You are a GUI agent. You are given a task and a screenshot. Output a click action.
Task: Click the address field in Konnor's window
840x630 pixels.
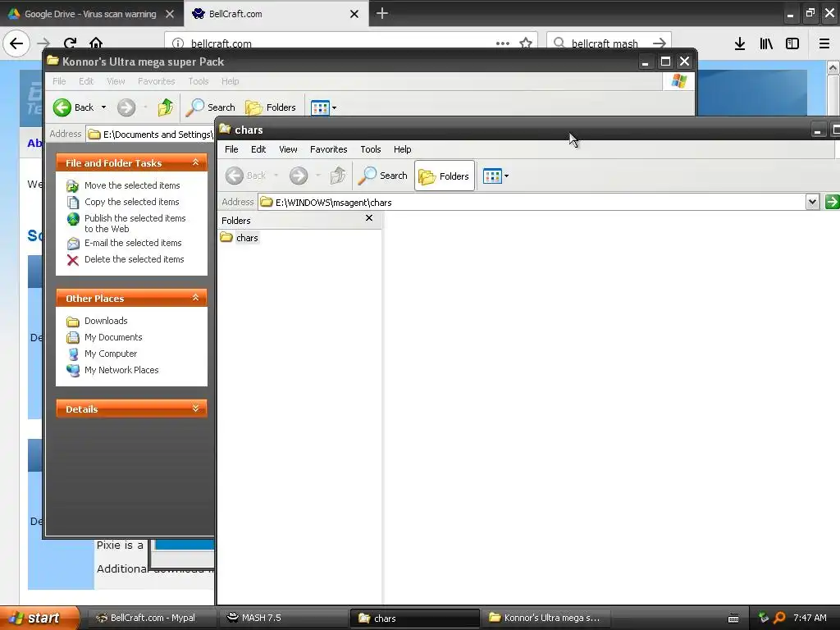tap(150, 135)
